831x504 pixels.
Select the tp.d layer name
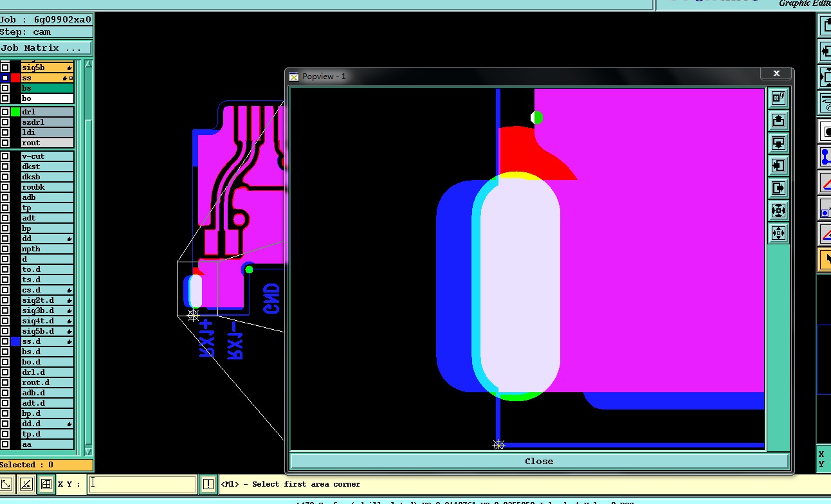[x=47, y=434]
